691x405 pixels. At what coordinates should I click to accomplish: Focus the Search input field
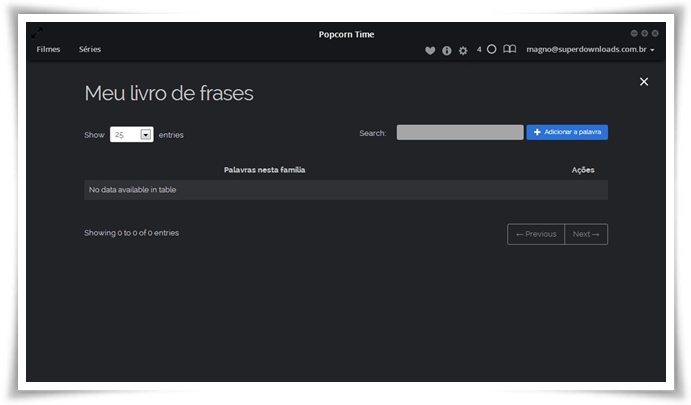point(460,132)
